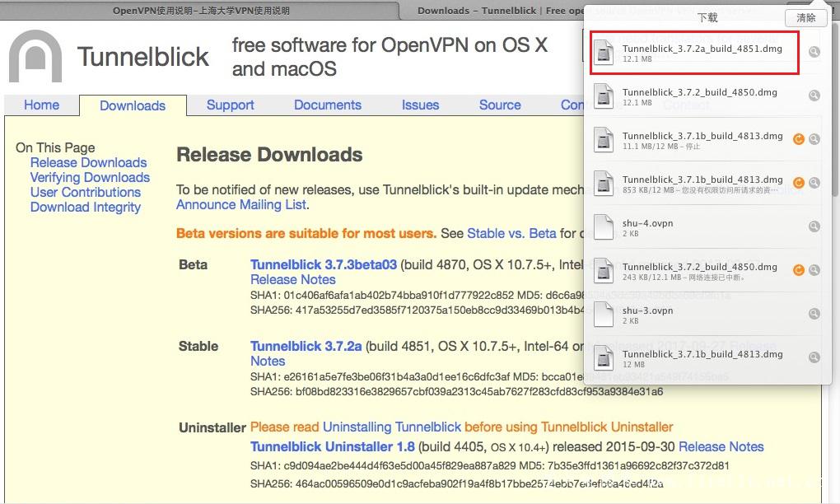Retry the 853 KB/12 MB Tunnelblick download

click(x=798, y=183)
